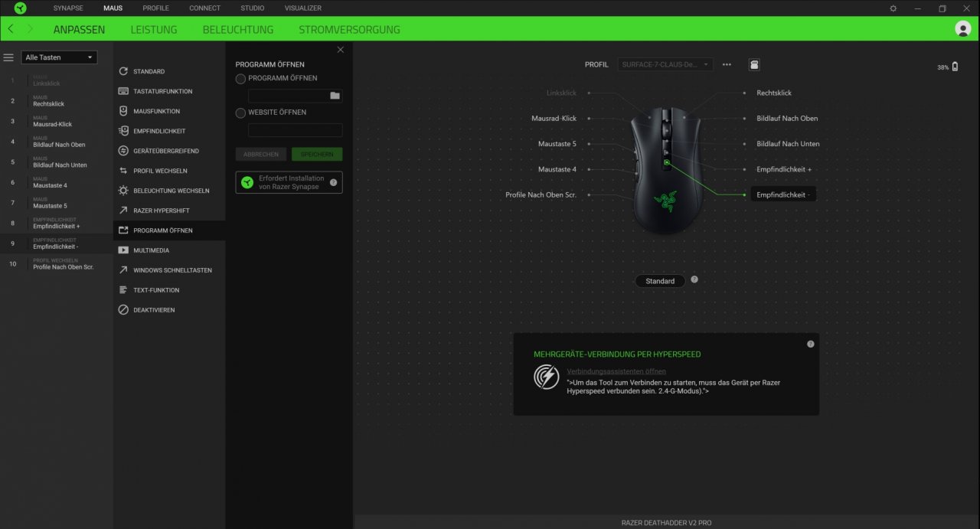Select Windows Schnelltasten category
The height and width of the screenshot is (529, 980).
pos(169,270)
